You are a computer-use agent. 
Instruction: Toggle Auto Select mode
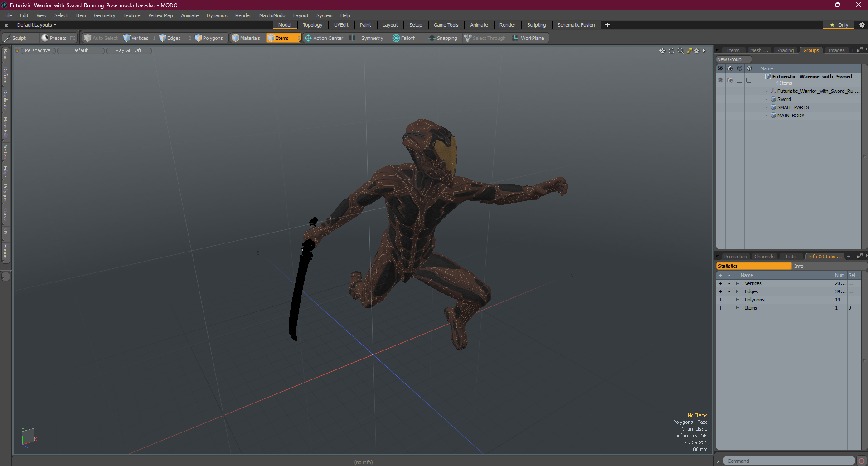101,38
